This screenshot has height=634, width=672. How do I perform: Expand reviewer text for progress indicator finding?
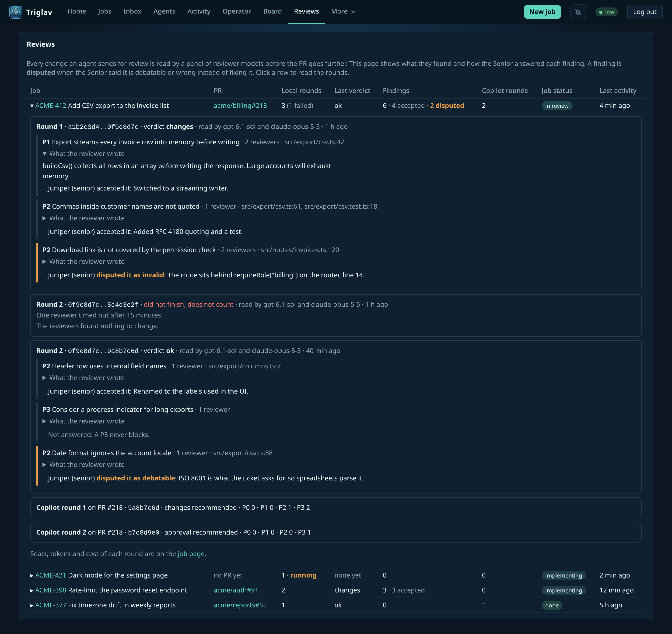pos(84,421)
